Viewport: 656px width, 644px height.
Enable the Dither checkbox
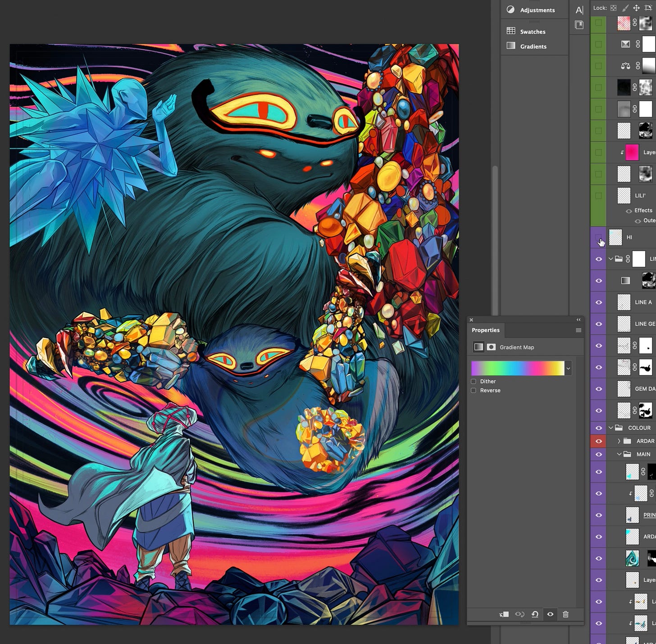[474, 381]
